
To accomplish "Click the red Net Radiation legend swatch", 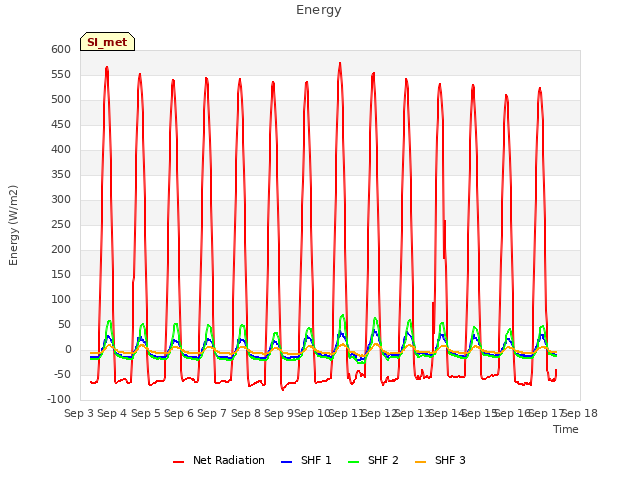I will coord(178,462).
